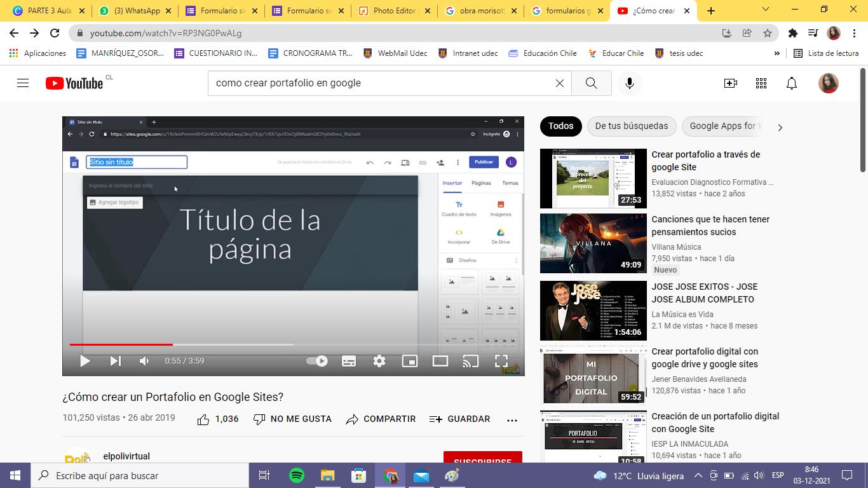
Task: Select De tus búsquedas chip
Action: (632, 126)
